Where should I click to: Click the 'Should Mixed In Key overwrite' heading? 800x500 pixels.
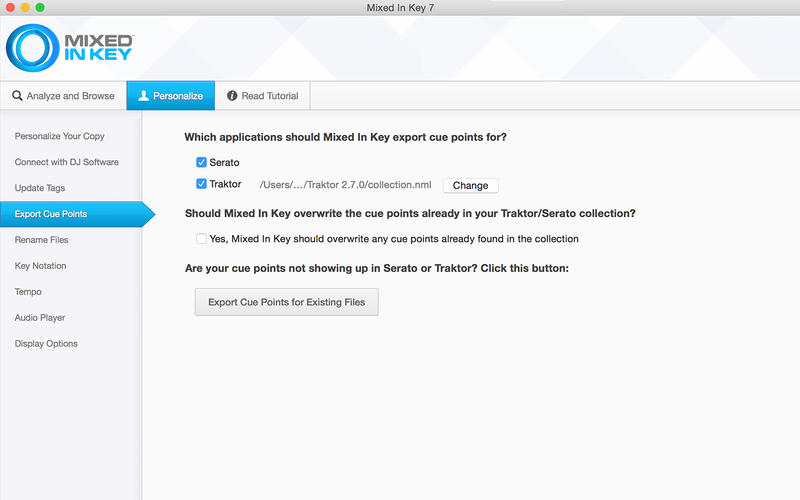410,213
